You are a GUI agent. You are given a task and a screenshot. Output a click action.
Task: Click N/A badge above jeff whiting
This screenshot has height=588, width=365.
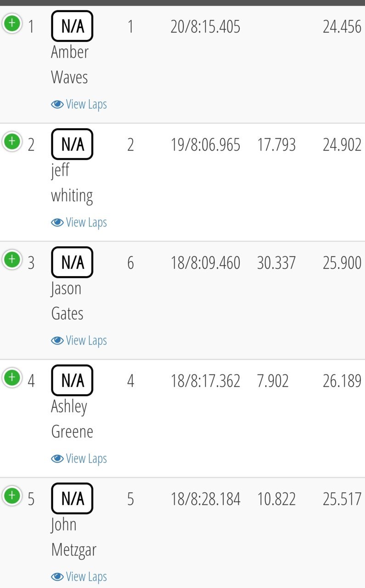[72, 144]
